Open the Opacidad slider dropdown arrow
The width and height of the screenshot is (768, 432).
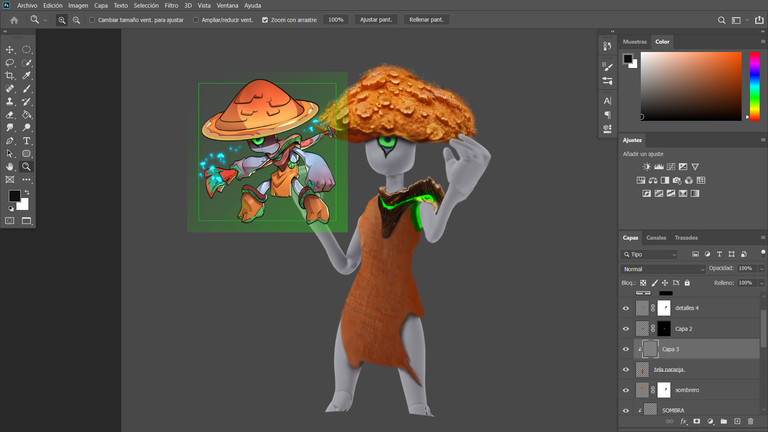point(761,268)
